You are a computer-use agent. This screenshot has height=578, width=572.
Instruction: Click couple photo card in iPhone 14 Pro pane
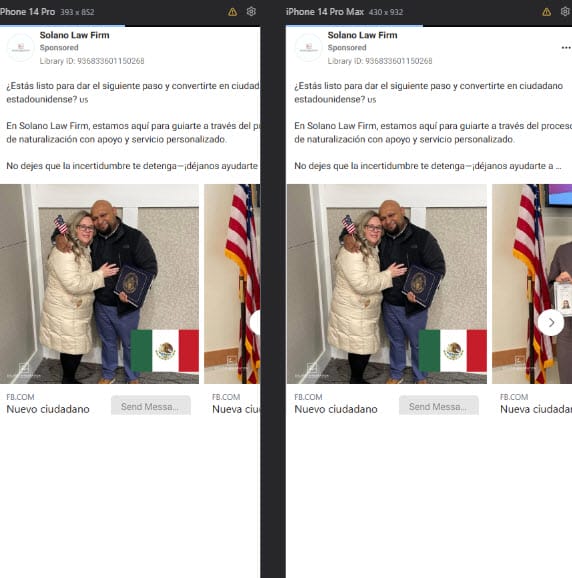point(100,284)
